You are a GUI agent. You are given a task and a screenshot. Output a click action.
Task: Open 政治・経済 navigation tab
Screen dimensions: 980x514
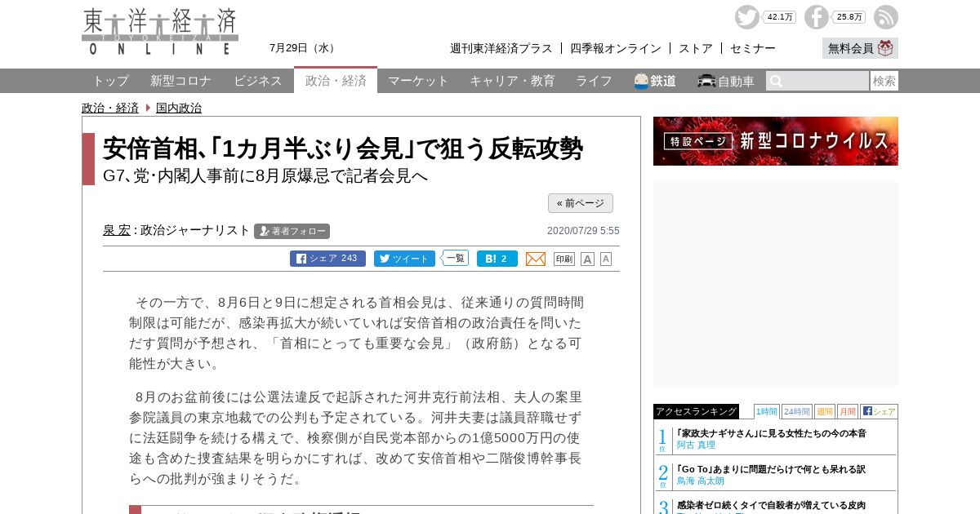(x=336, y=80)
